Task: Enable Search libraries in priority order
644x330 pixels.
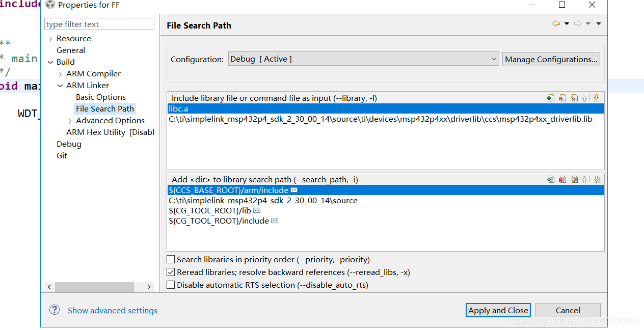Action: [x=171, y=259]
